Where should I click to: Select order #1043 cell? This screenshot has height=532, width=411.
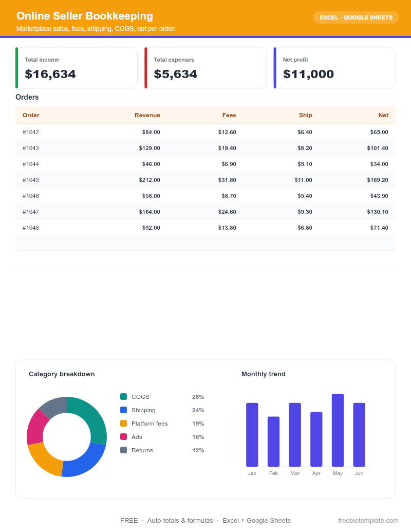click(x=30, y=148)
